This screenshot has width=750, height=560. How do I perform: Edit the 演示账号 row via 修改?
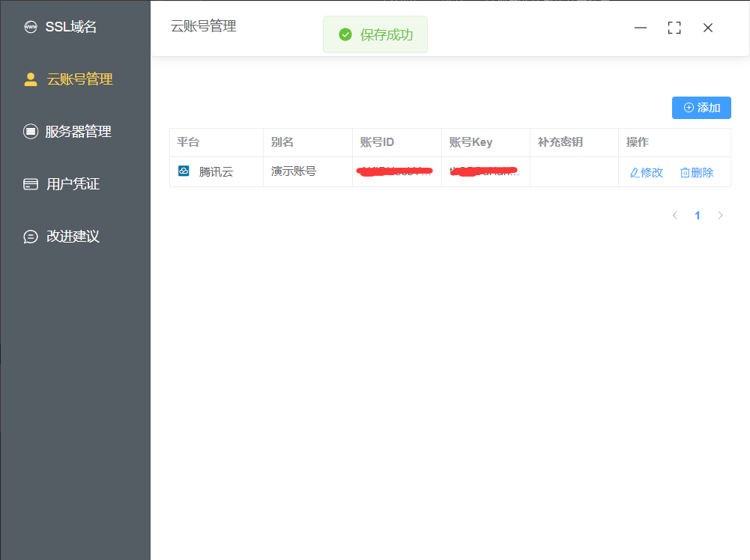[647, 172]
